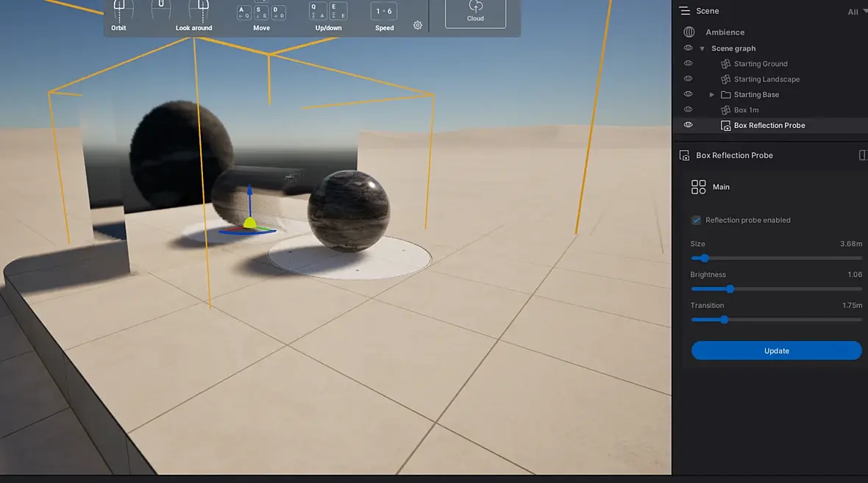Click the Starting Ground mesh icon
This screenshot has width=868, height=483.
[726, 64]
